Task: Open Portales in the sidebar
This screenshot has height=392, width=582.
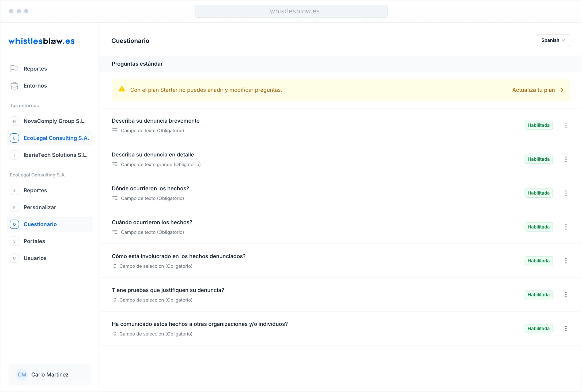Action: point(34,241)
